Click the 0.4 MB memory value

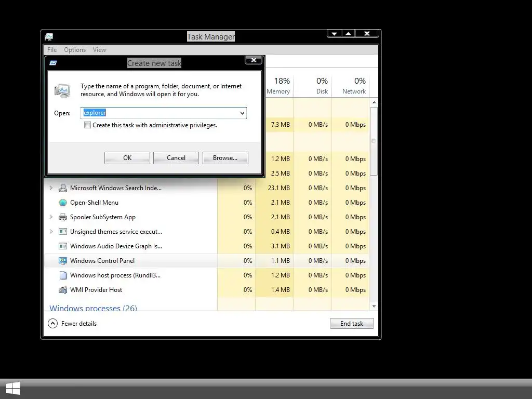pos(280,232)
